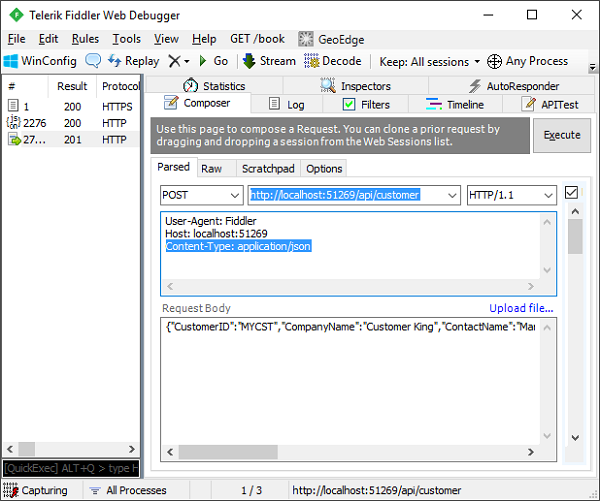
Task: Click the All Processes status label
Action: pos(136,490)
